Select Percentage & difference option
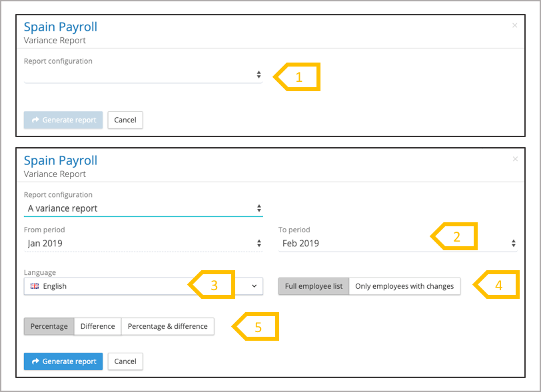541x392 pixels. 167,326
